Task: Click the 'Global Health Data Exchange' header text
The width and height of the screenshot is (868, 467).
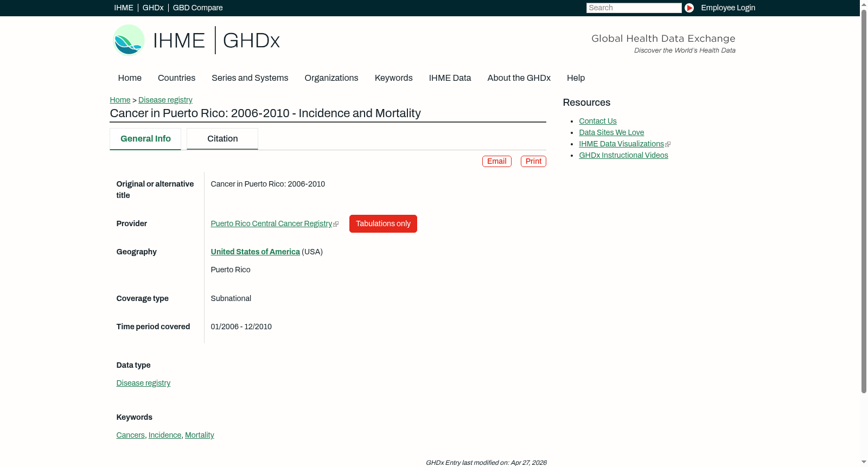Action: click(x=663, y=39)
